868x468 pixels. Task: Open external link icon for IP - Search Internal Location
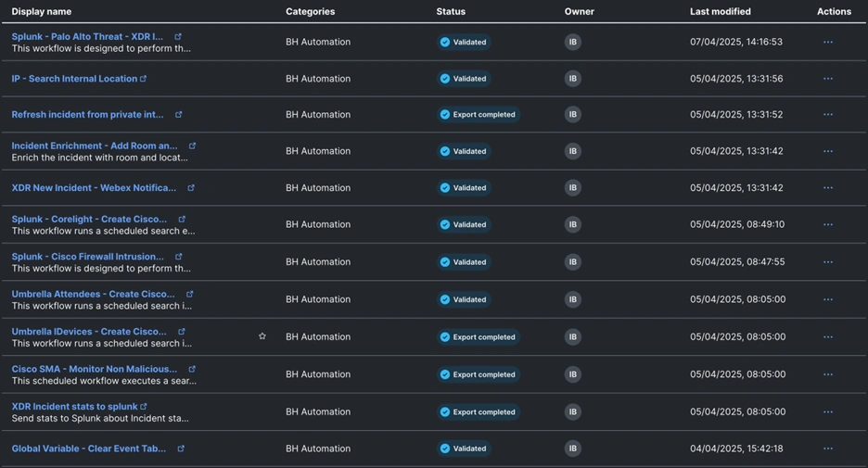(x=143, y=79)
